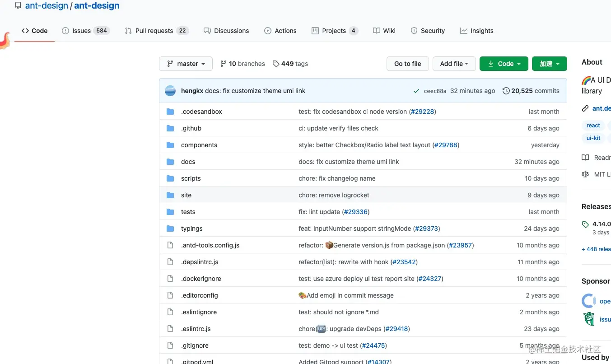
Task: Open the .codesandbox folder
Action: [201, 112]
